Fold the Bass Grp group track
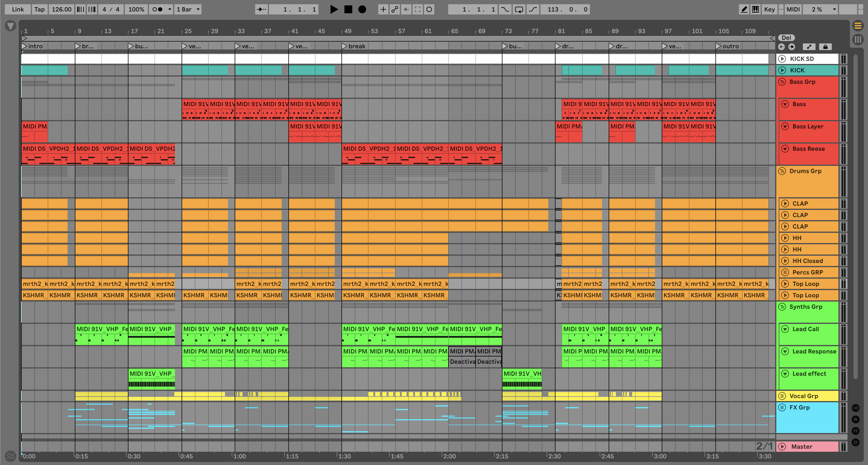This screenshot has height=465, width=868. click(x=782, y=82)
